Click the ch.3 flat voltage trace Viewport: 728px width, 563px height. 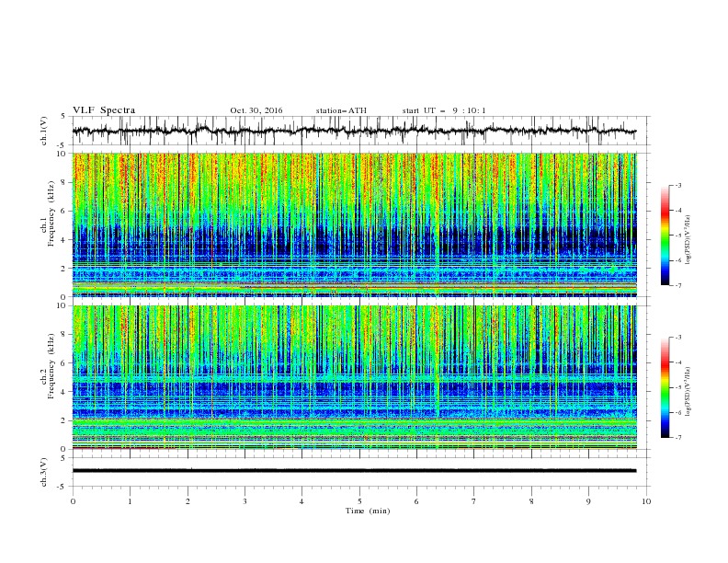[x=354, y=471]
